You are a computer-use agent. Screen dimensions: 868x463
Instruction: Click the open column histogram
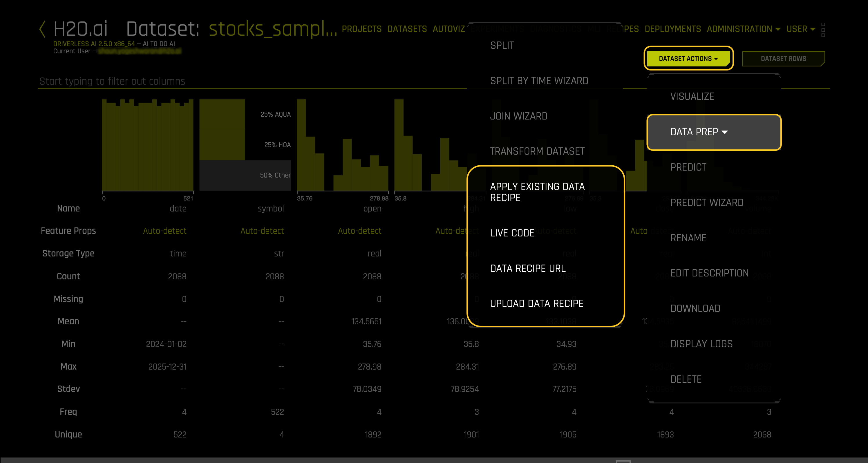tap(343, 145)
